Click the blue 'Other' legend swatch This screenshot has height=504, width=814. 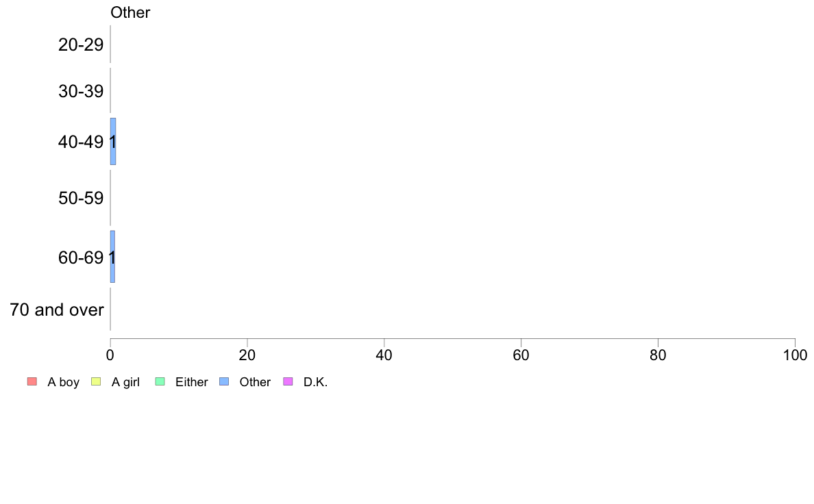click(224, 381)
